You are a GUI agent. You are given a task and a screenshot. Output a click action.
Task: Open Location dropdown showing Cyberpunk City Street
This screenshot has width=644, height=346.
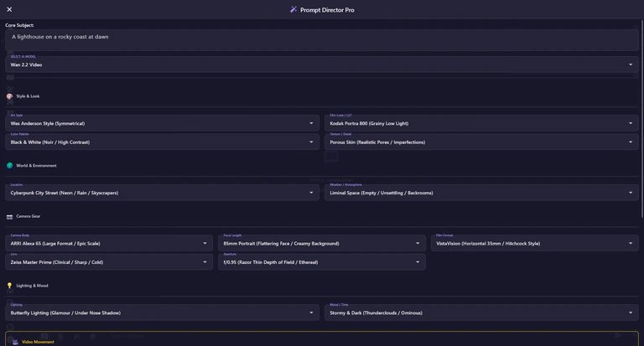pyautogui.click(x=162, y=193)
